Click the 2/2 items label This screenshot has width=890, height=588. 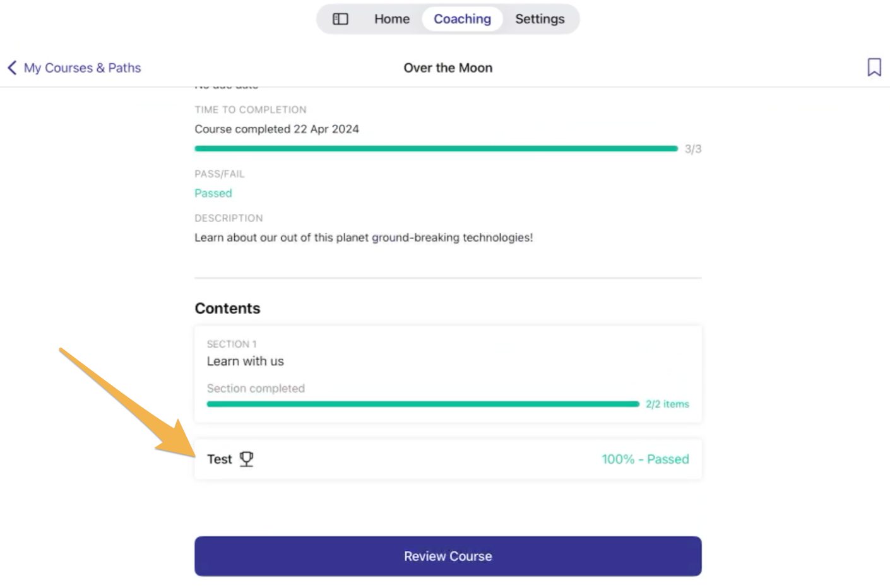point(667,404)
